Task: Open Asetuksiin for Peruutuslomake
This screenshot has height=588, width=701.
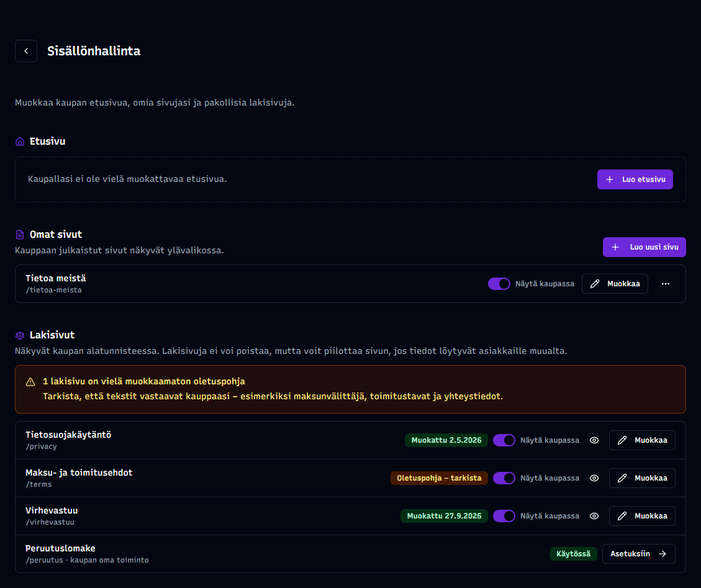Action: 639,554
